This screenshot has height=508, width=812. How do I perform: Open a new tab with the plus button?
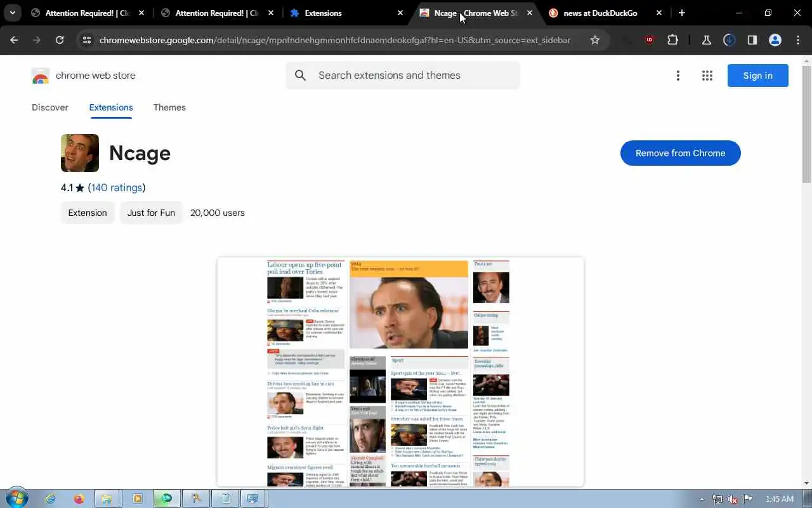pyautogui.click(x=681, y=13)
